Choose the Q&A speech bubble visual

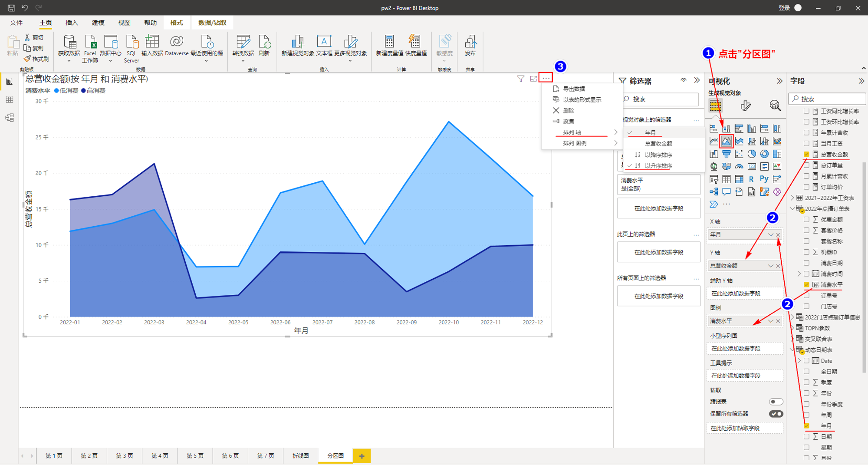[x=726, y=191]
